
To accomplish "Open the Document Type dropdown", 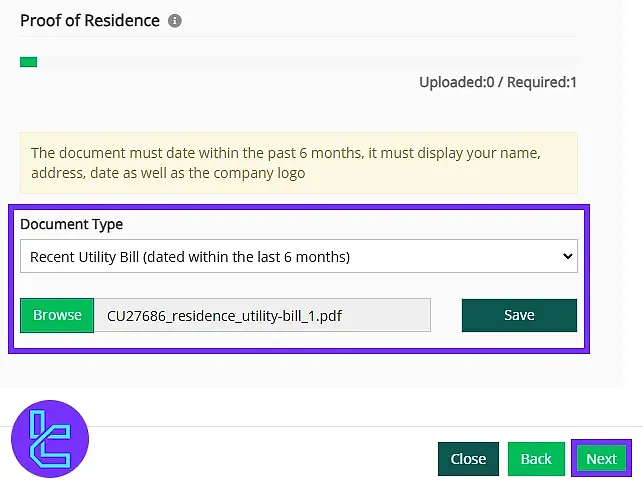I will [x=299, y=256].
